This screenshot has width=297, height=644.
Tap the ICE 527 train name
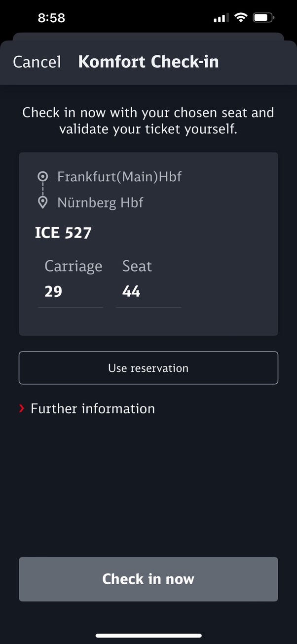pyautogui.click(x=63, y=233)
